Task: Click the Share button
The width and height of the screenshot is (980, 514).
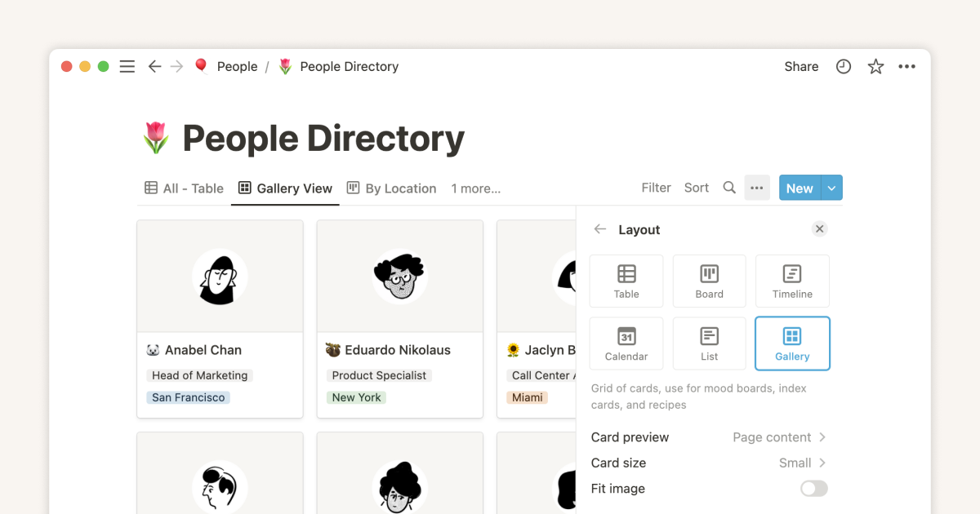Action: tap(801, 67)
